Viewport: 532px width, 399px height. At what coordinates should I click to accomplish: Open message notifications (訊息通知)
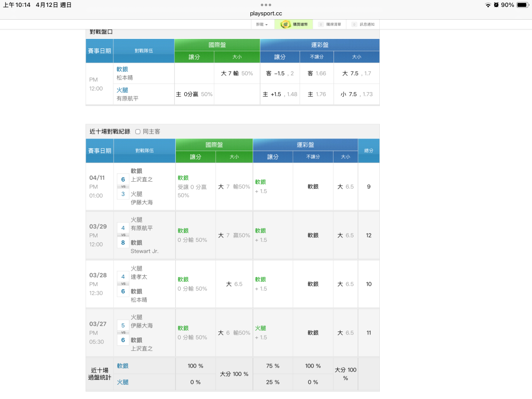click(364, 25)
